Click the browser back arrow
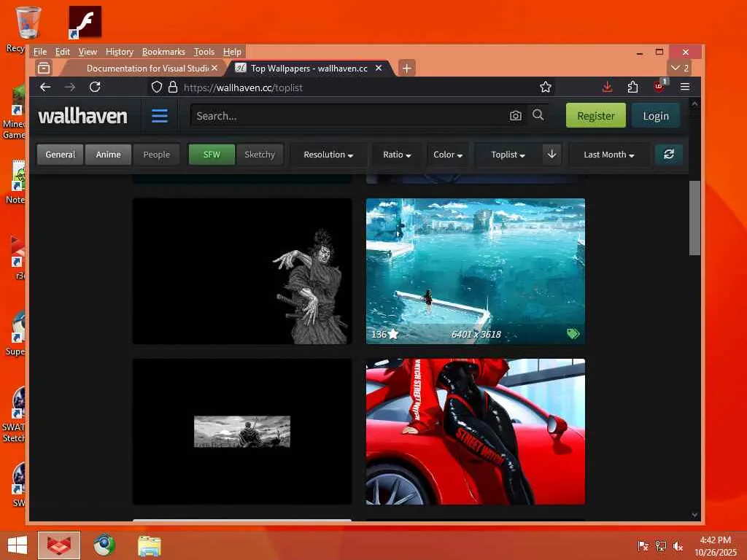This screenshot has width=747, height=560. tap(45, 87)
